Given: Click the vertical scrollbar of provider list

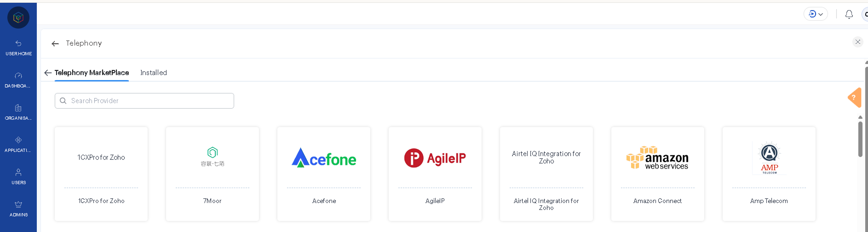Looking at the screenshot, I should click(x=860, y=139).
